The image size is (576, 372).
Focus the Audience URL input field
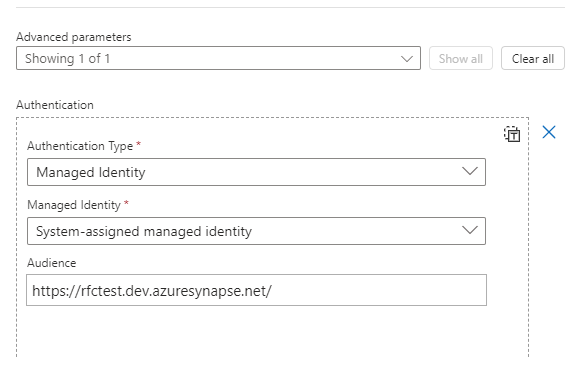point(256,290)
